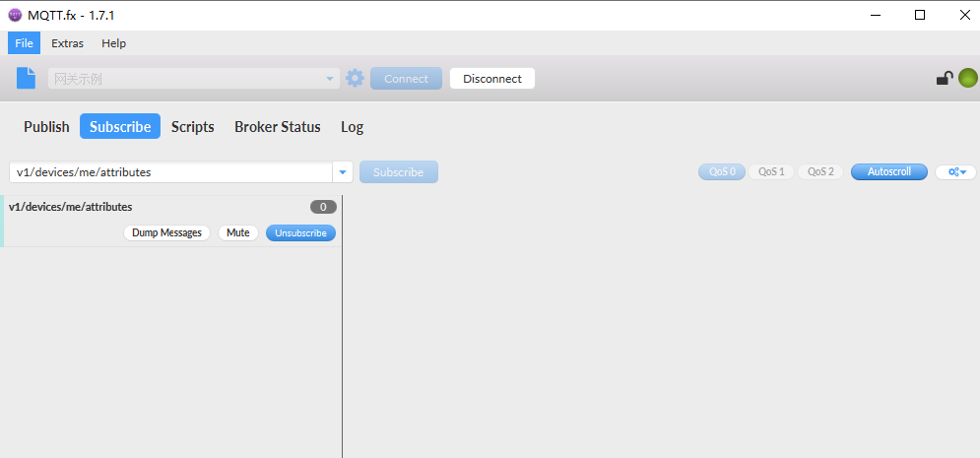
Task: Switch to the Scripts tab
Action: pos(192,127)
